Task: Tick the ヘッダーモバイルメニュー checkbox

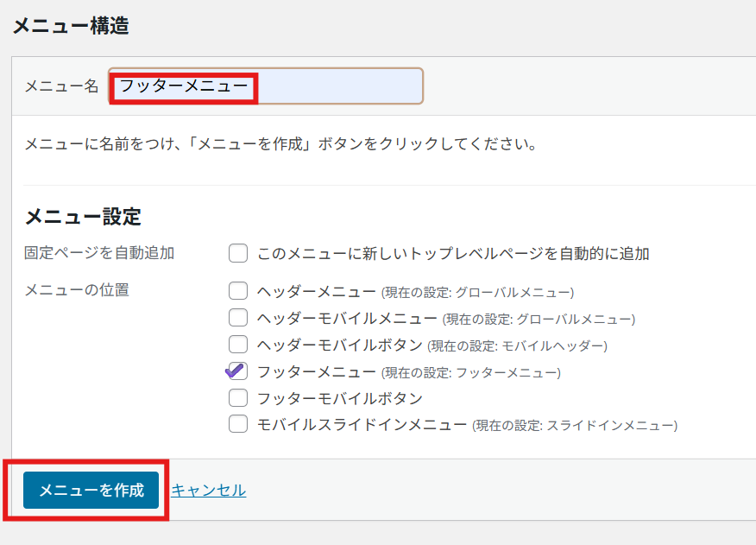Action: point(238,318)
